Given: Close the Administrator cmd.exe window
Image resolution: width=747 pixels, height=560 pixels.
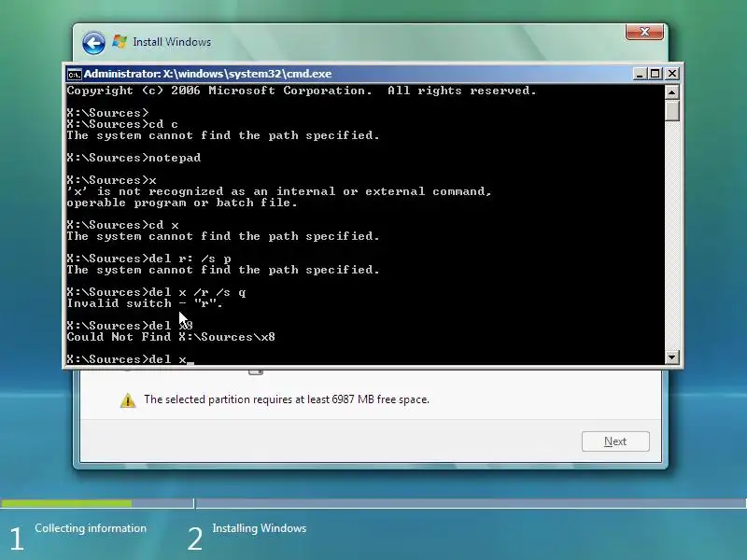Looking at the screenshot, I should point(671,74).
